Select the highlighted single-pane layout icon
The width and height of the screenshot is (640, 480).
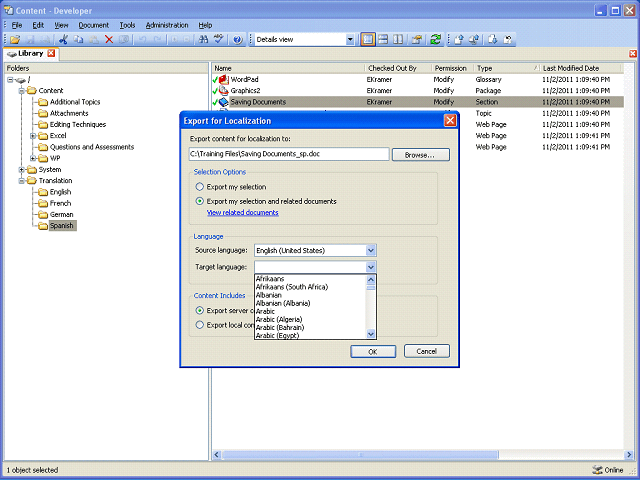tap(368, 40)
